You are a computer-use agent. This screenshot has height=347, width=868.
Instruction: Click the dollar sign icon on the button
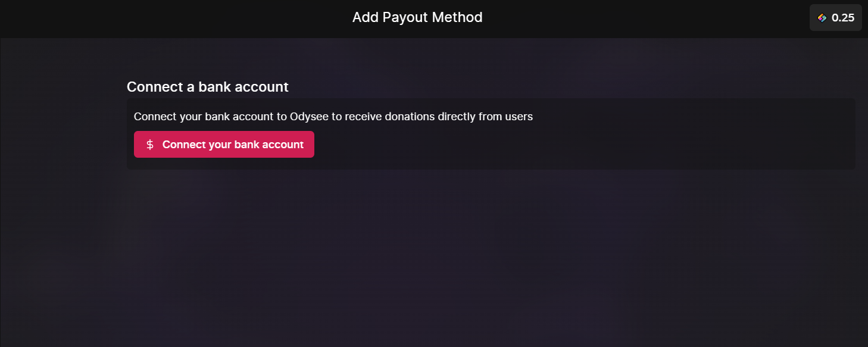tap(150, 145)
